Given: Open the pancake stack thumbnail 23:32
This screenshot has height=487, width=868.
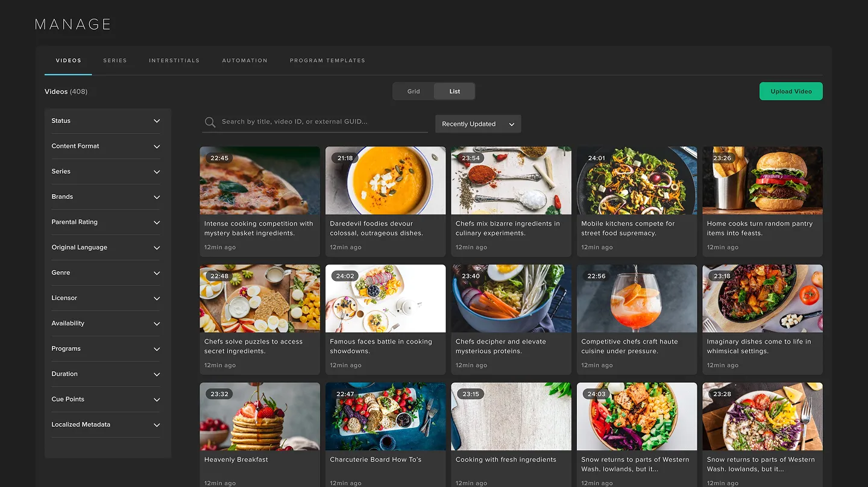Looking at the screenshot, I should tap(260, 416).
